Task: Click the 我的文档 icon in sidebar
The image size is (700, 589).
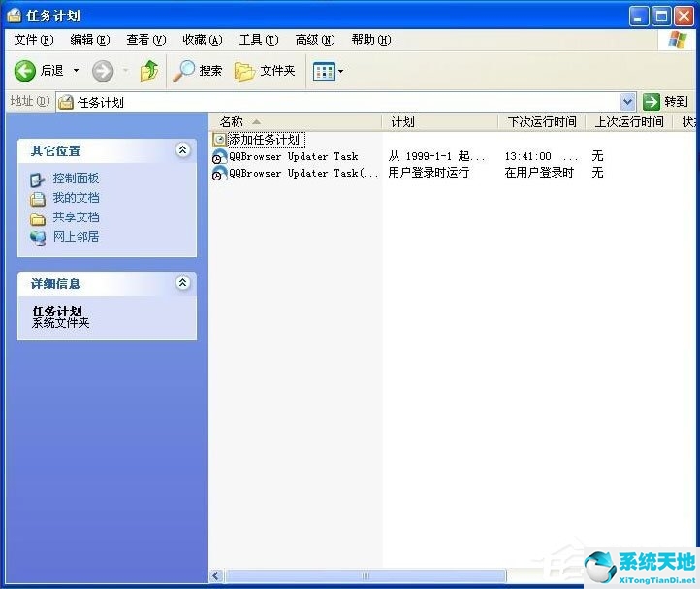Action: (38, 199)
